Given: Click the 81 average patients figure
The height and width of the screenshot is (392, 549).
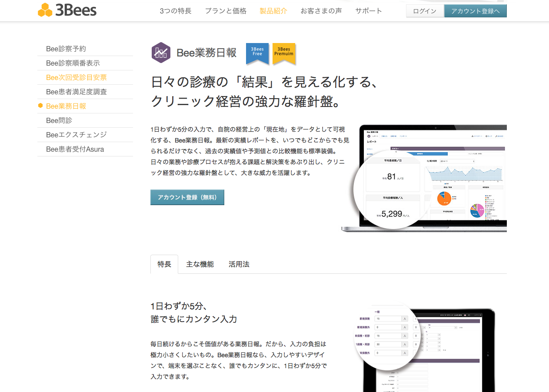Looking at the screenshot, I should 391,176.
